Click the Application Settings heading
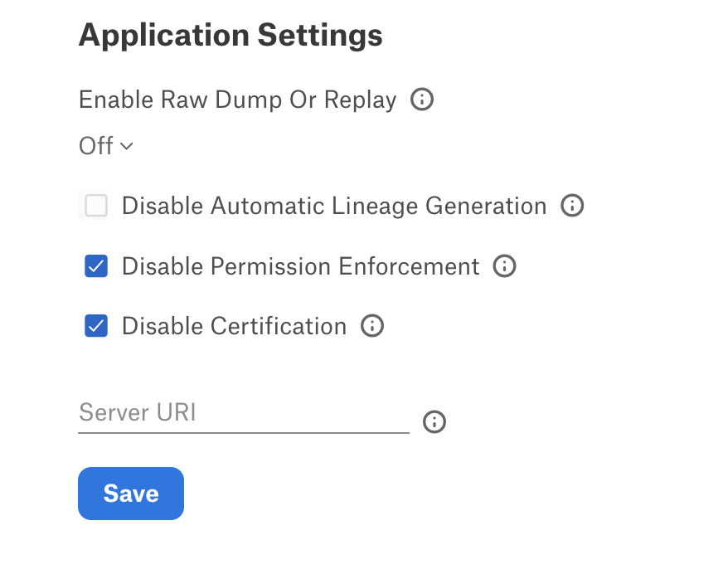The width and height of the screenshot is (728, 579). pos(231,36)
